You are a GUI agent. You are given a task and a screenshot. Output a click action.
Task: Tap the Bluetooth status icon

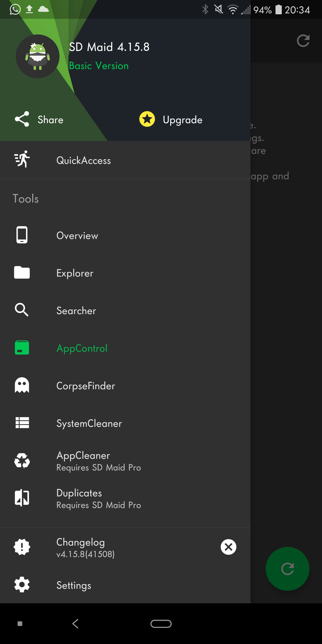pos(205,9)
